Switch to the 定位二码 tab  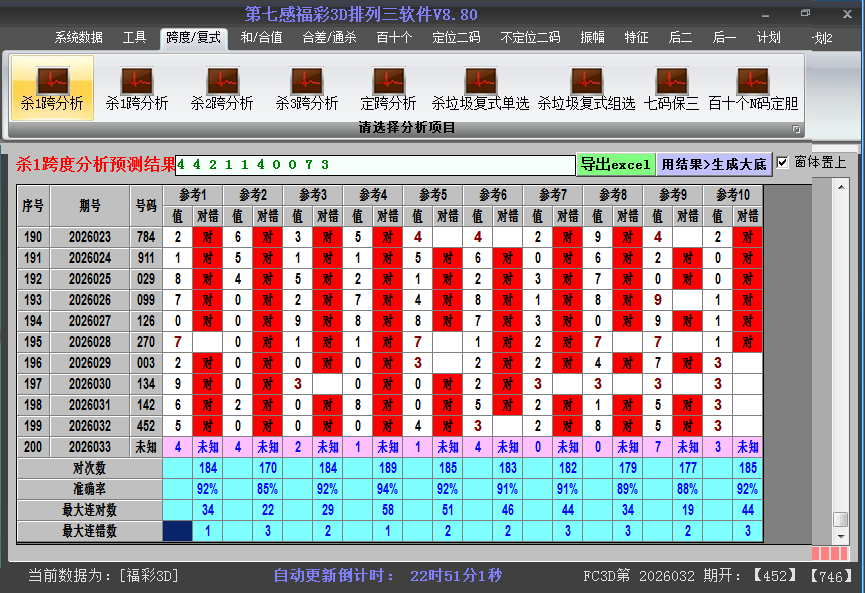tap(456, 38)
